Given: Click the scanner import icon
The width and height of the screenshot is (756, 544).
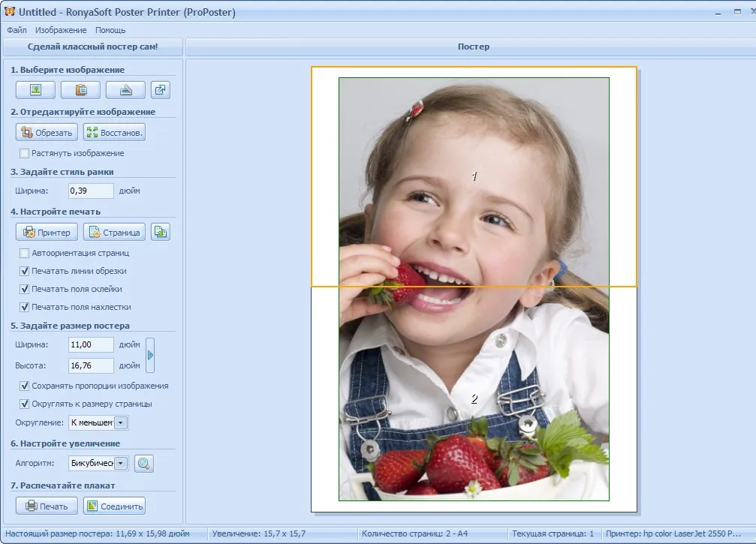Looking at the screenshot, I should pos(125,90).
